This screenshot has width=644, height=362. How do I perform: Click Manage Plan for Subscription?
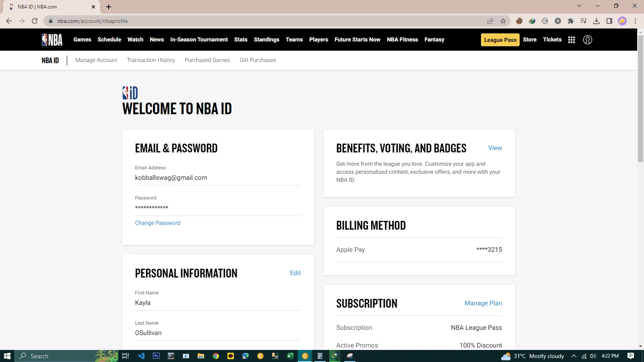[483, 303]
